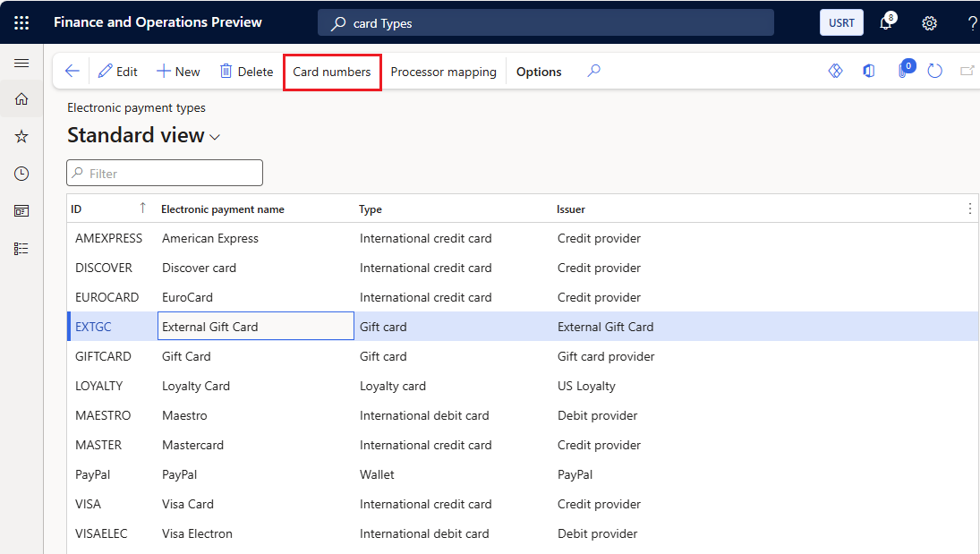Open Processor mapping
This screenshot has width=980, height=554.
[x=443, y=72]
